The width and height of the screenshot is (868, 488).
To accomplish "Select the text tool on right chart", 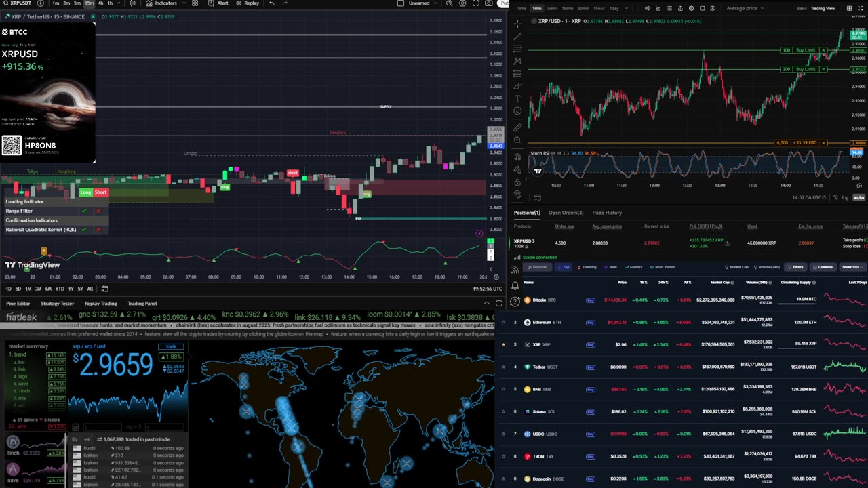I will tap(517, 98).
